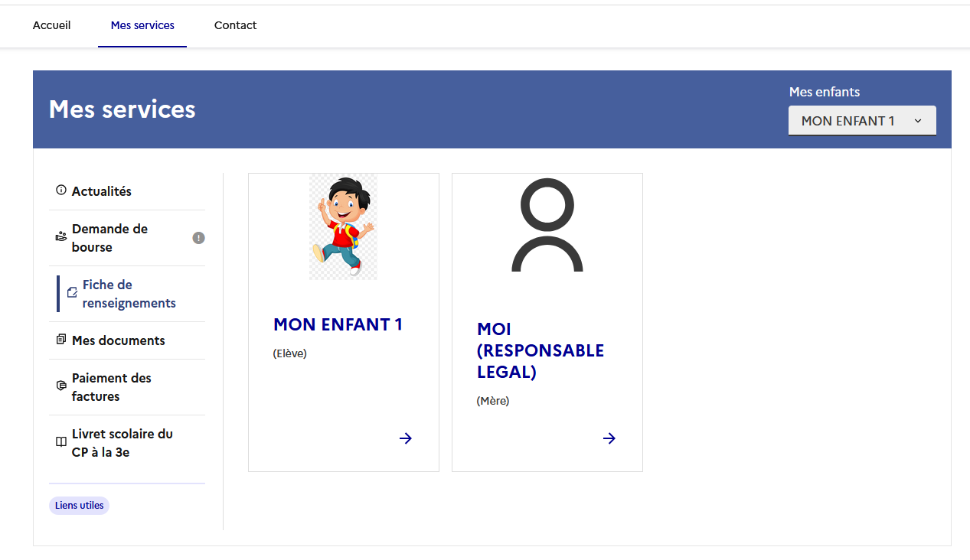Click the arrow icon on MON ENFANT 1 card

(406, 438)
